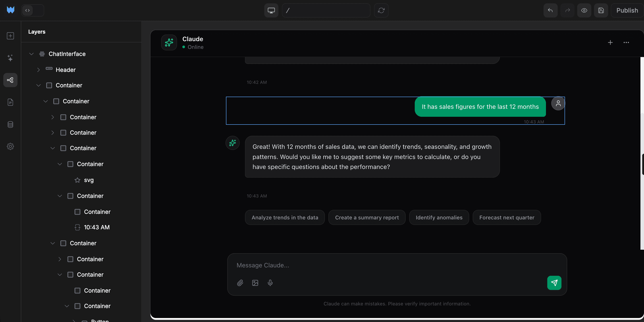Collapse the Container directly below Header

point(39,85)
